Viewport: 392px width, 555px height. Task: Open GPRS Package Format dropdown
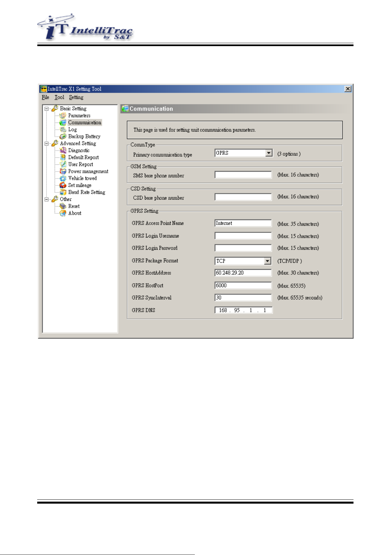tap(268, 261)
